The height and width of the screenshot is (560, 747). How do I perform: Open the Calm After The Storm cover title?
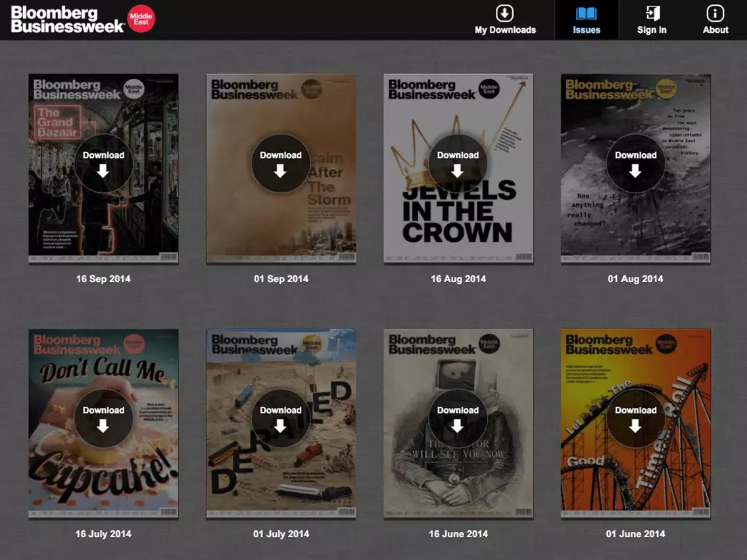pyautogui.click(x=329, y=179)
